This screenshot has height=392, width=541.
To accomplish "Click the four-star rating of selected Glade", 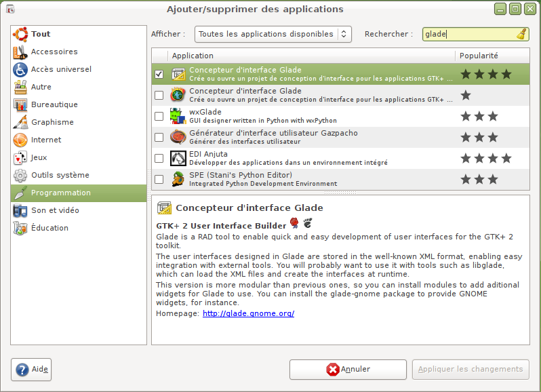I will (486, 74).
